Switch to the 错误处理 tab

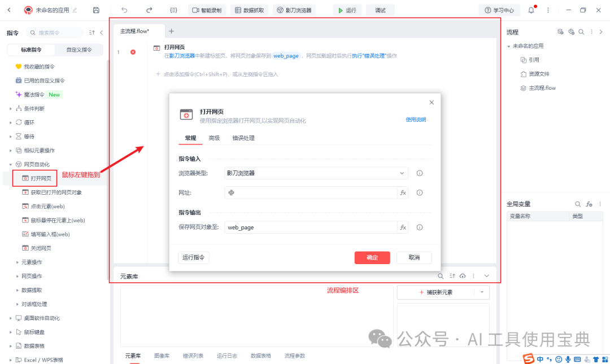click(243, 138)
